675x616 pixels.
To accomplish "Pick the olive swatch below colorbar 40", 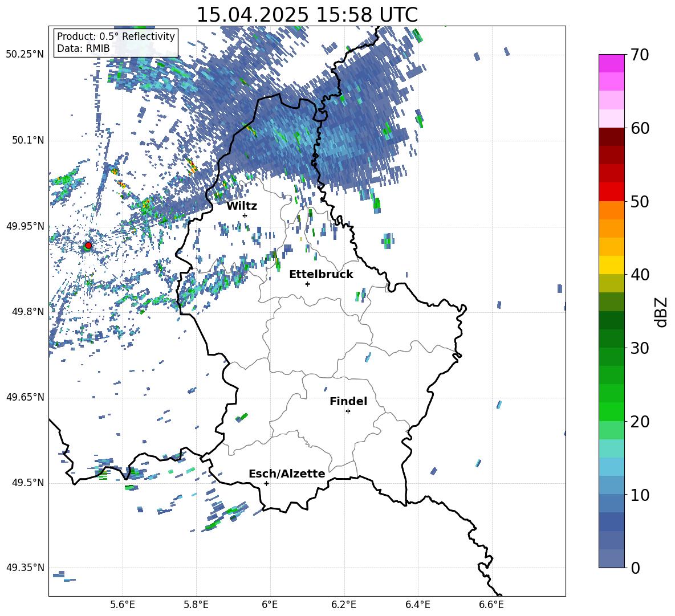I will click(611, 283).
